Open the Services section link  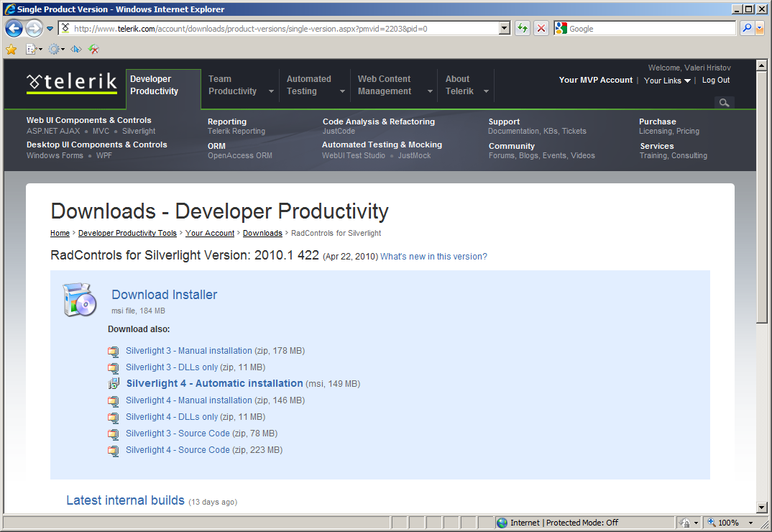(657, 147)
